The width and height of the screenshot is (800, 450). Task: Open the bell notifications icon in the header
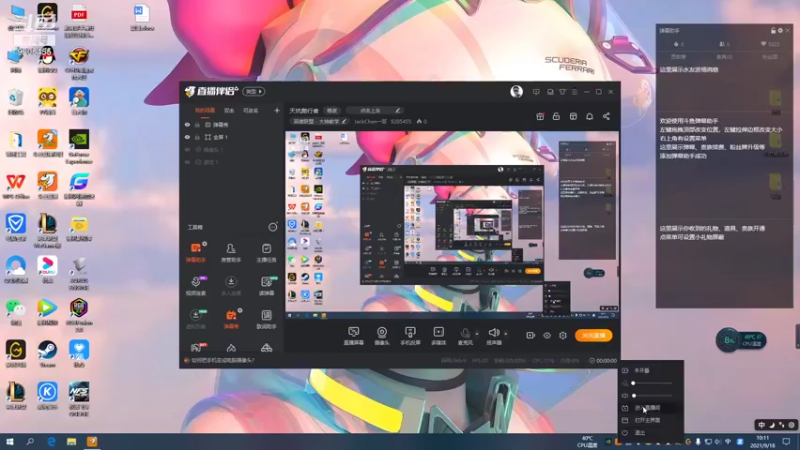coord(589,116)
